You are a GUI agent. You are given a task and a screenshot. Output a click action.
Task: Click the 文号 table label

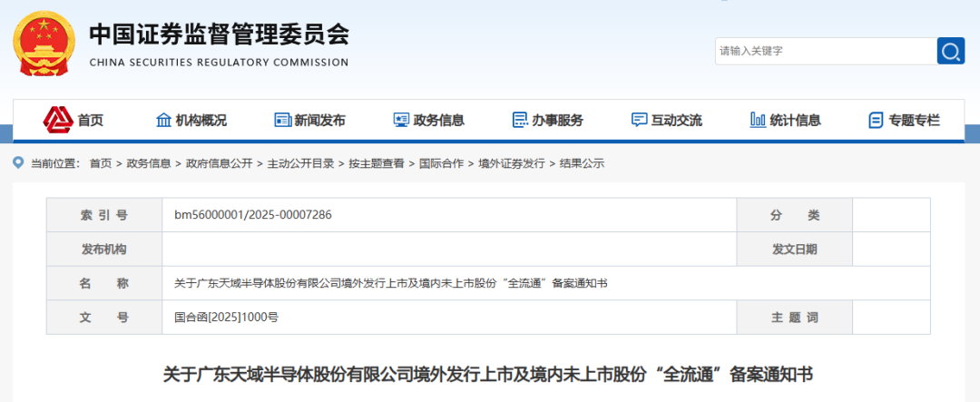pyautogui.click(x=103, y=318)
